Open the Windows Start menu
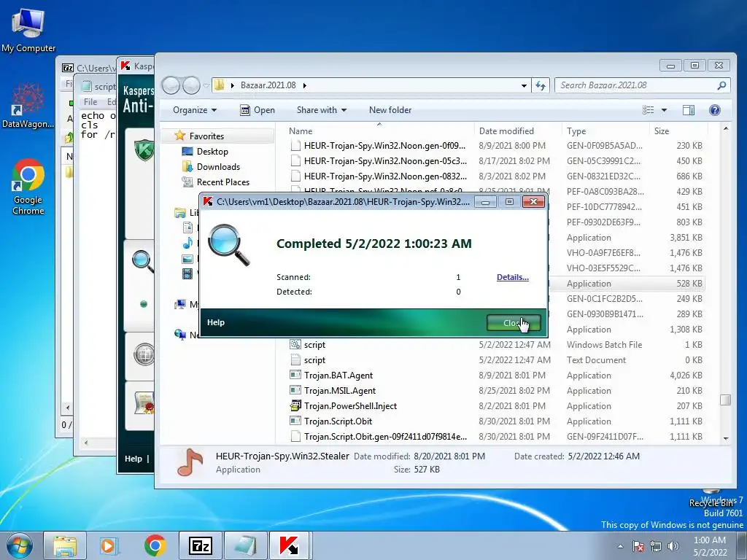Screen dimensions: 747x560 click(x=20, y=545)
